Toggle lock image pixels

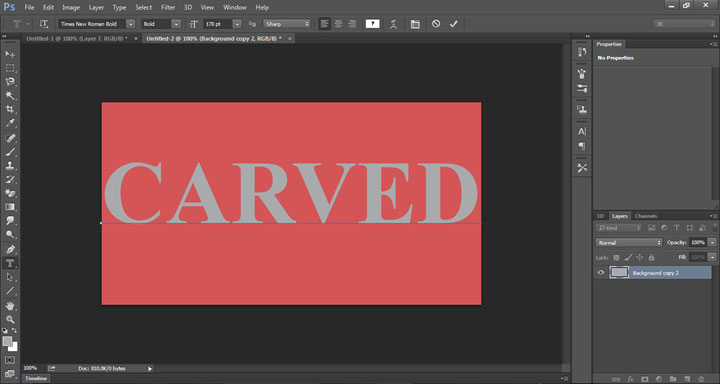pos(628,258)
